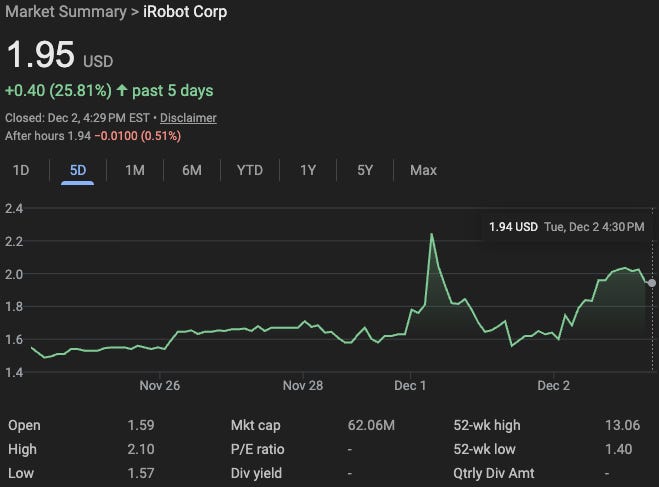
Task: Click the +0.40 (25.81%) change text
Action: tap(58, 90)
